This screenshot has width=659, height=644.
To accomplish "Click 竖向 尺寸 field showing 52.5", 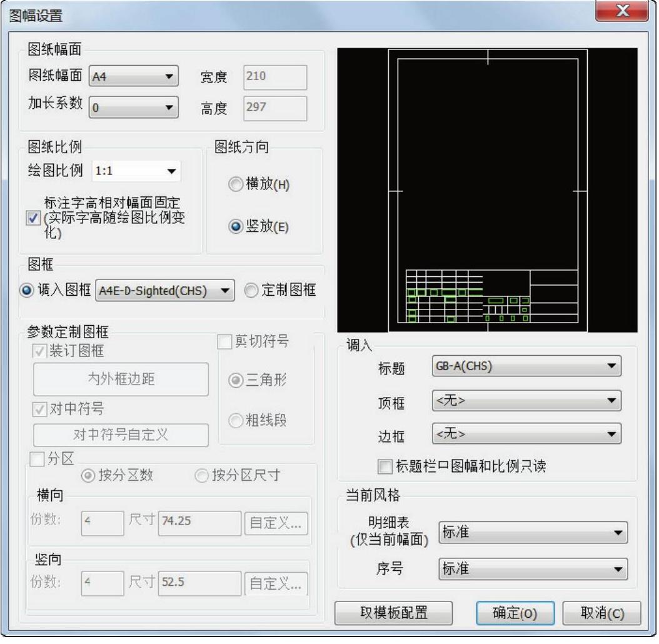I will (x=199, y=583).
